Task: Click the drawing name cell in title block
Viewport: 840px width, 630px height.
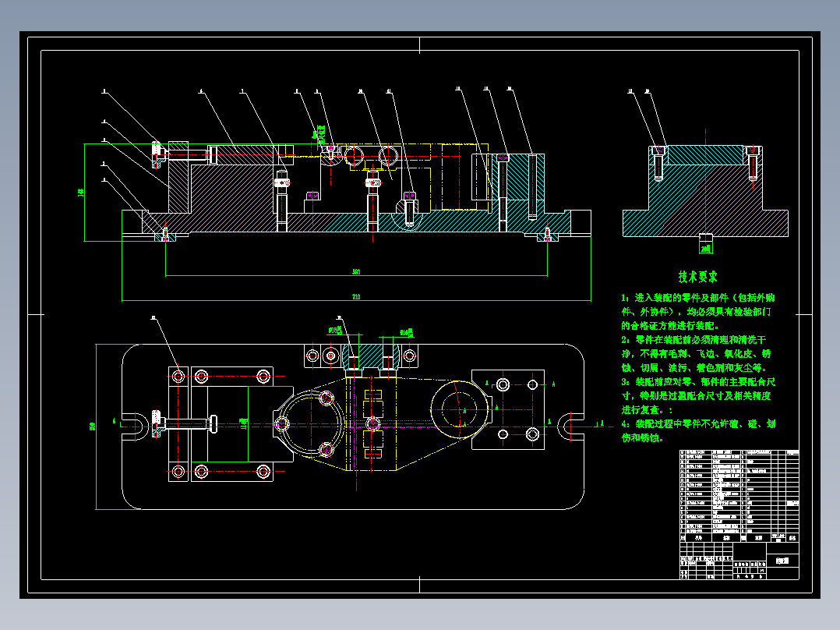Action: 782,561
